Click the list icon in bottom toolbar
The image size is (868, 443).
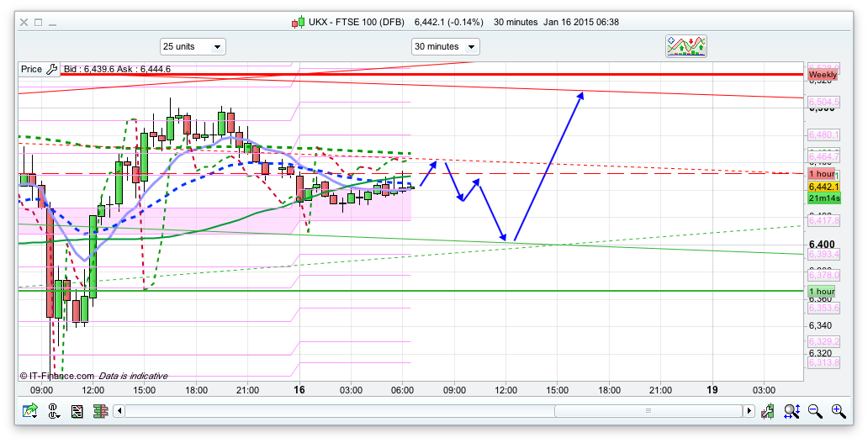tap(77, 411)
